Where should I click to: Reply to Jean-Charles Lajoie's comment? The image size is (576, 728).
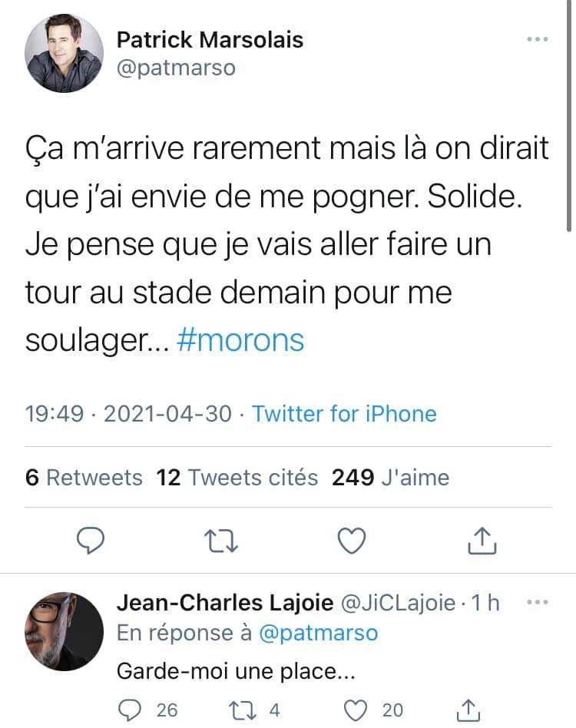[x=130, y=710]
